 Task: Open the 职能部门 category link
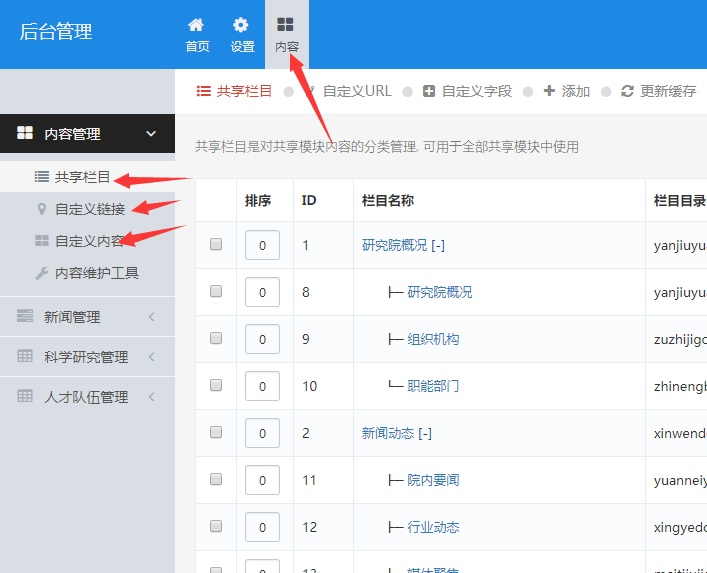pyautogui.click(x=433, y=386)
